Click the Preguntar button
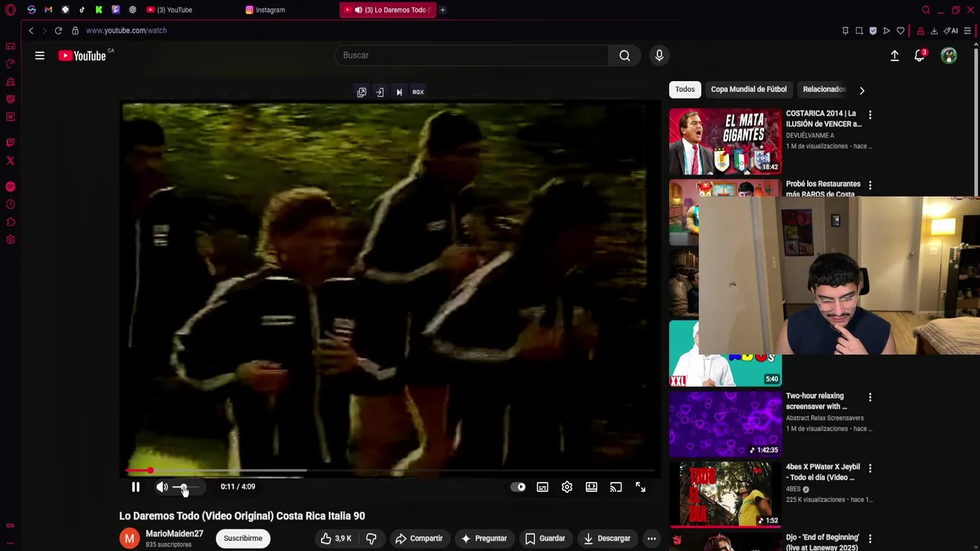 coord(483,539)
